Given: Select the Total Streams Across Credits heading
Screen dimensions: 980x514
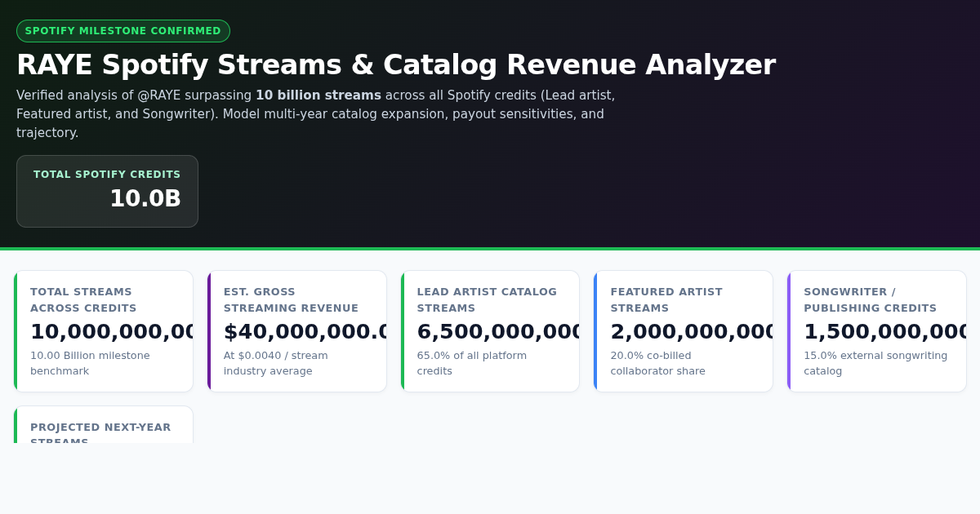Looking at the screenshot, I should point(83,299).
